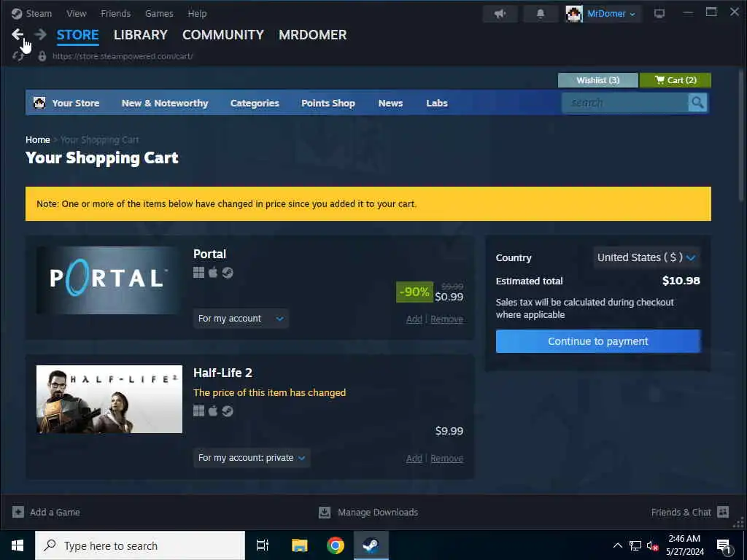Click Add next to Portal

414,319
